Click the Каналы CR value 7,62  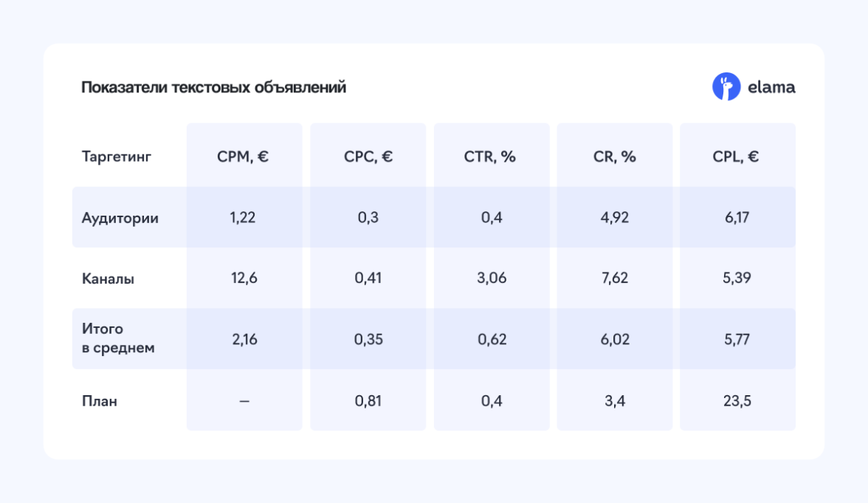(614, 279)
